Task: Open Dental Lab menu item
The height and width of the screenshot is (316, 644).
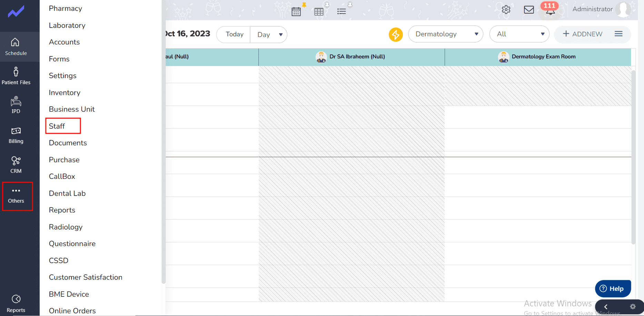Action: 67,193
